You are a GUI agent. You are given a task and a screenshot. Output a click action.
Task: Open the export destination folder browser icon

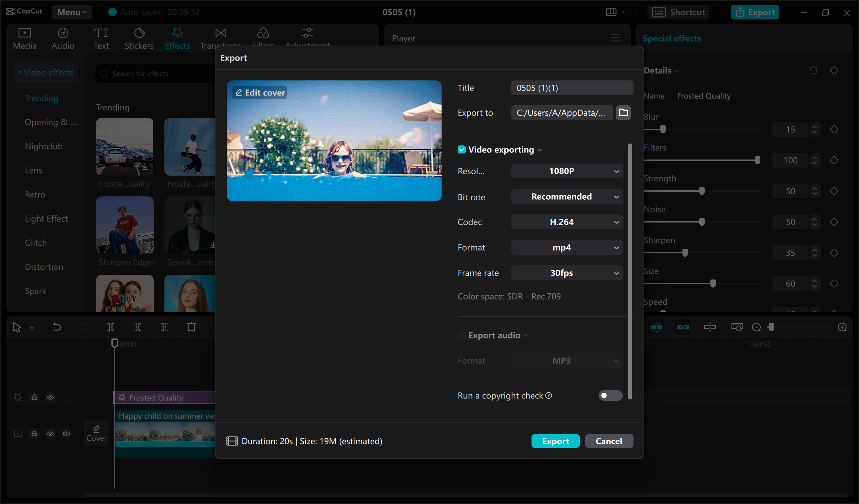(623, 112)
